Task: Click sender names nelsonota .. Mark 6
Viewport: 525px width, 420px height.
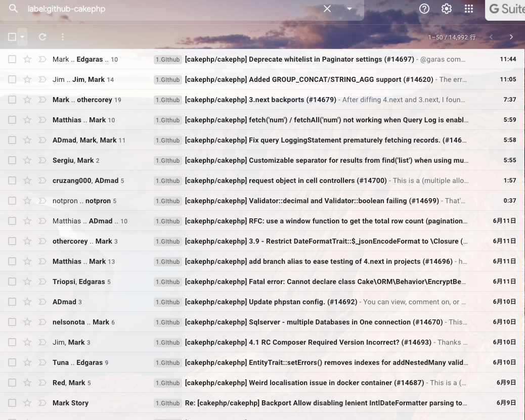Action: coord(83,322)
